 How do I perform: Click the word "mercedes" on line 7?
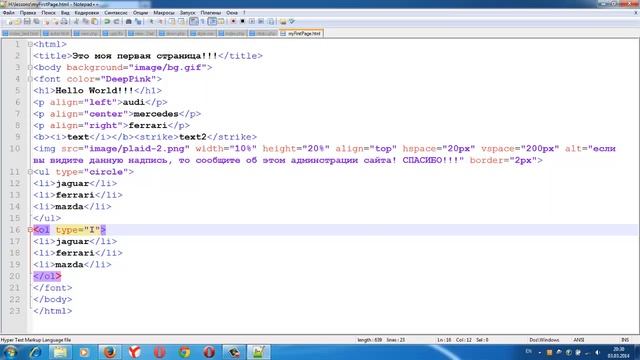point(156,114)
